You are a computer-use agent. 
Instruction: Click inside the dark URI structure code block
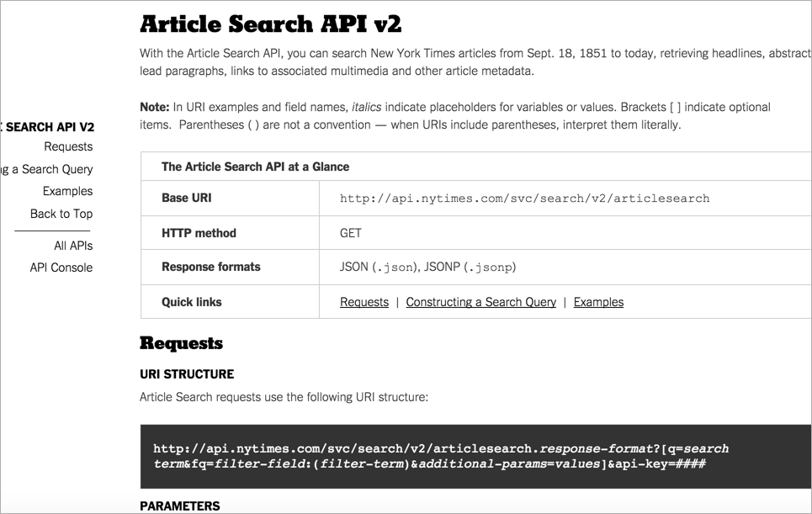point(475,457)
